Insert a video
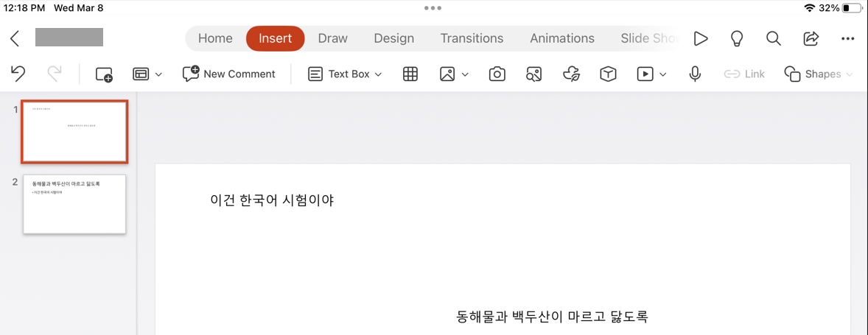Screen dimensions: 868x335 click(x=644, y=74)
